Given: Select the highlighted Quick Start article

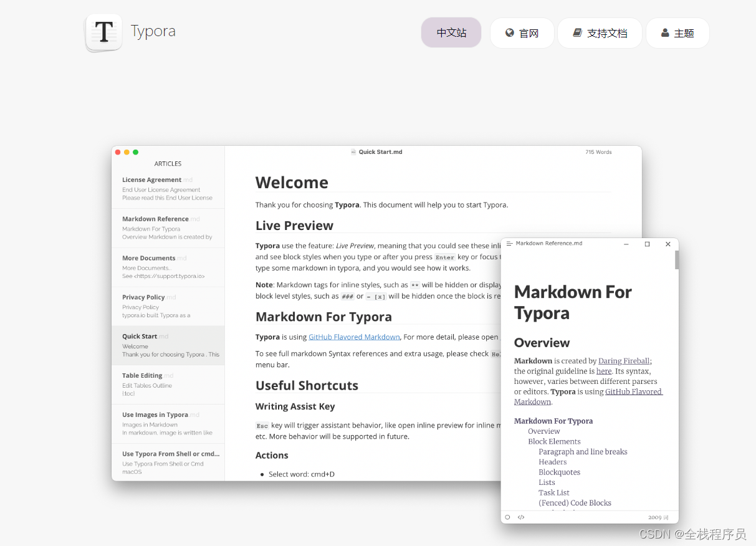Looking at the screenshot, I should (x=168, y=345).
